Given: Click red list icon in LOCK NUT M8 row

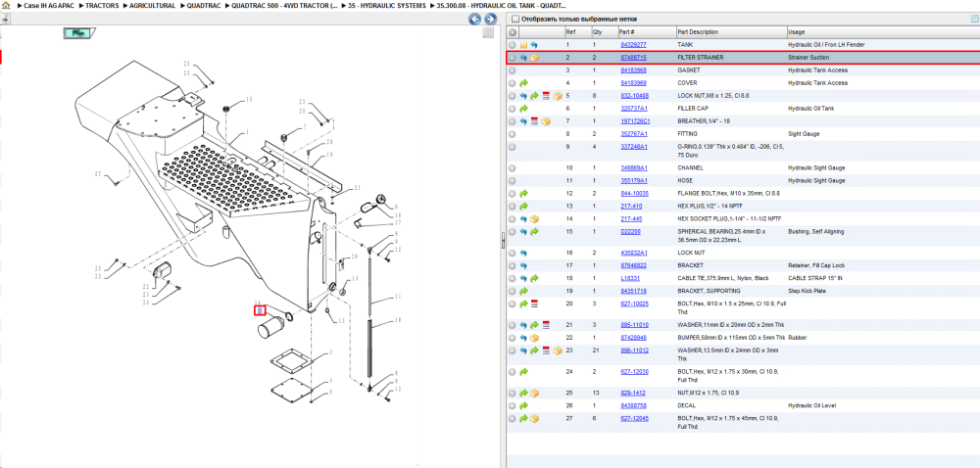Looking at the screenshot, I should click(x=546, y=96).
